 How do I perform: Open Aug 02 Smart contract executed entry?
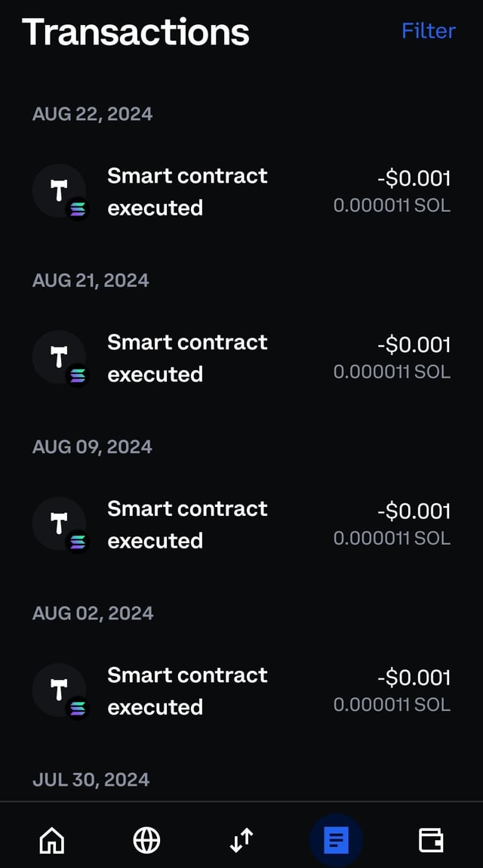(187, 690)
